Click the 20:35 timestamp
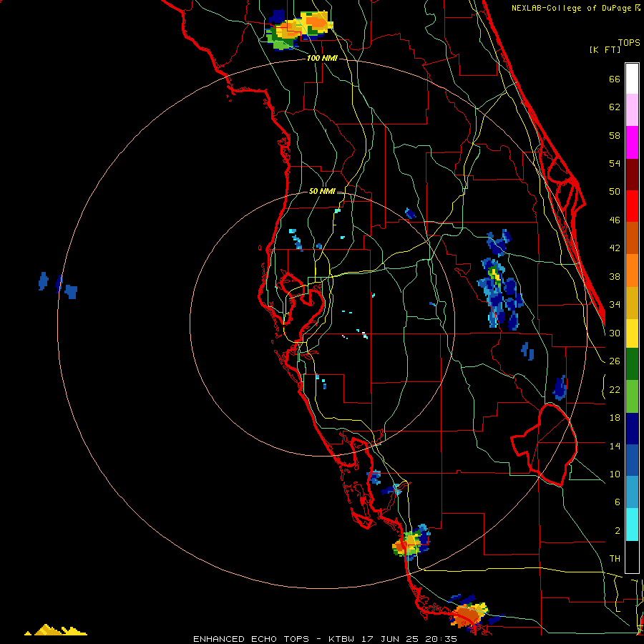The width and height of the screenshot is (644, 644). click(x=440, y=639)
